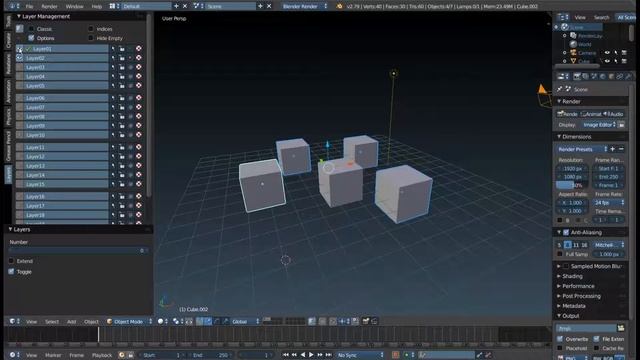The height and width of the screenshot is (360, 640).
Task: Click the select-cursor icon on the Layer02 row
Action: [113, 58]
